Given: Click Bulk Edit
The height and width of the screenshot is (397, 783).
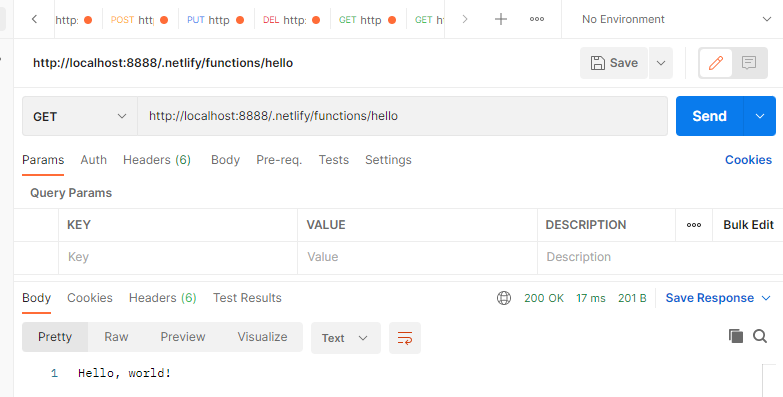Looking at the screenshot, I should coord(749,225).
